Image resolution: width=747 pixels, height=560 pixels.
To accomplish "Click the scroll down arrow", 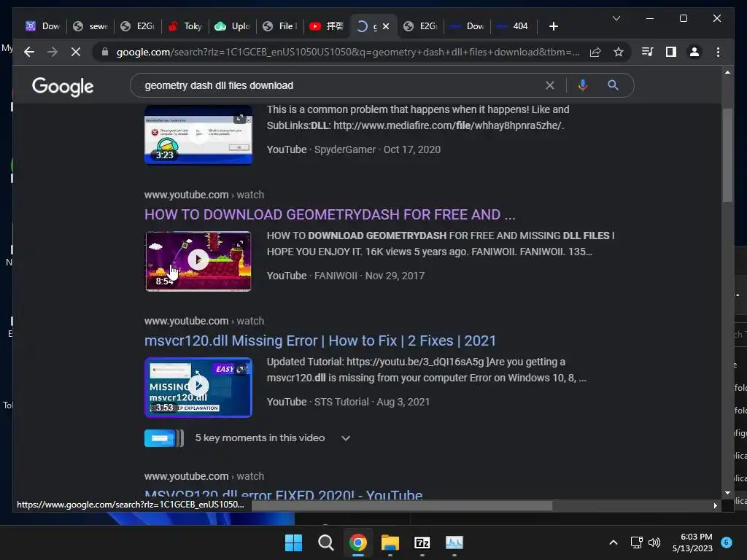I will pos(727,493).
